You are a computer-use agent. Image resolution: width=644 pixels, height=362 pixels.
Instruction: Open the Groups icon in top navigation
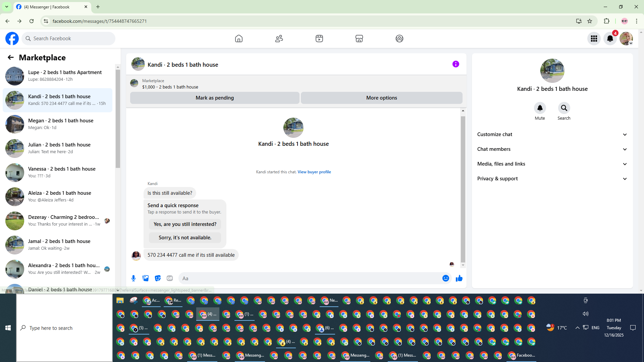tap(399, 39)
